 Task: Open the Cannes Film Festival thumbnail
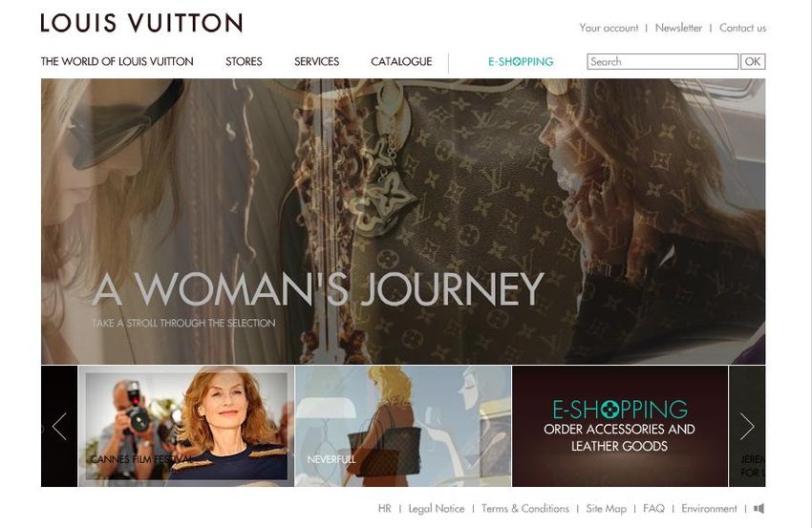[186, 426]
